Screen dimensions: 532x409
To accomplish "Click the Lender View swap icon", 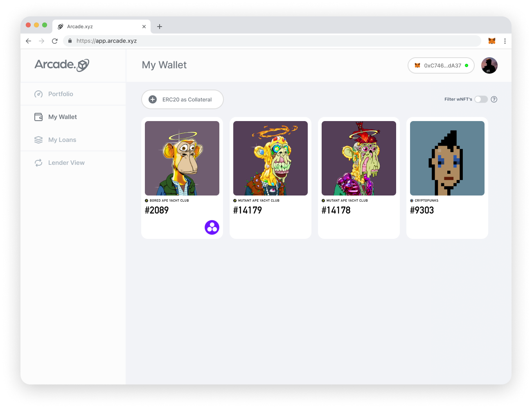I will (38, 163).
